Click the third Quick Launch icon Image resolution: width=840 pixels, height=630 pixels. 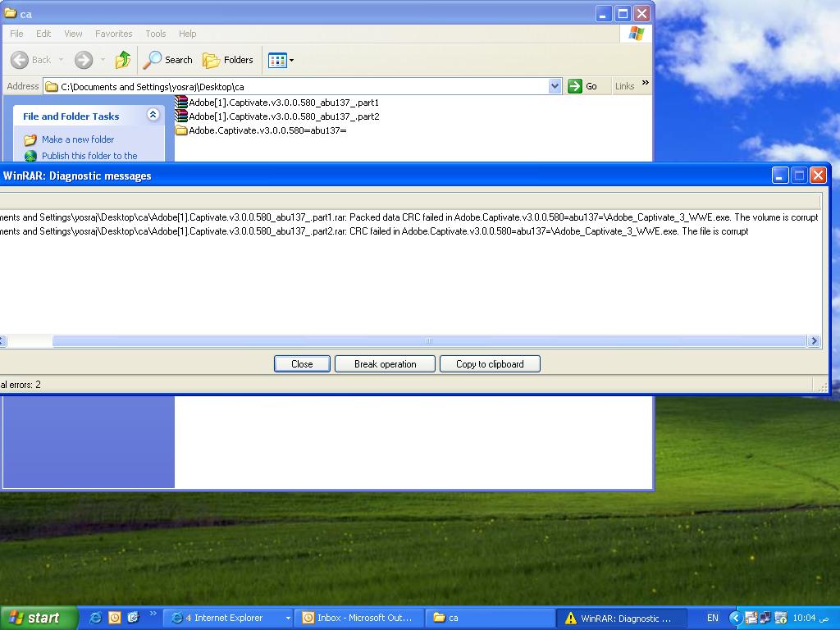[133, 618]
